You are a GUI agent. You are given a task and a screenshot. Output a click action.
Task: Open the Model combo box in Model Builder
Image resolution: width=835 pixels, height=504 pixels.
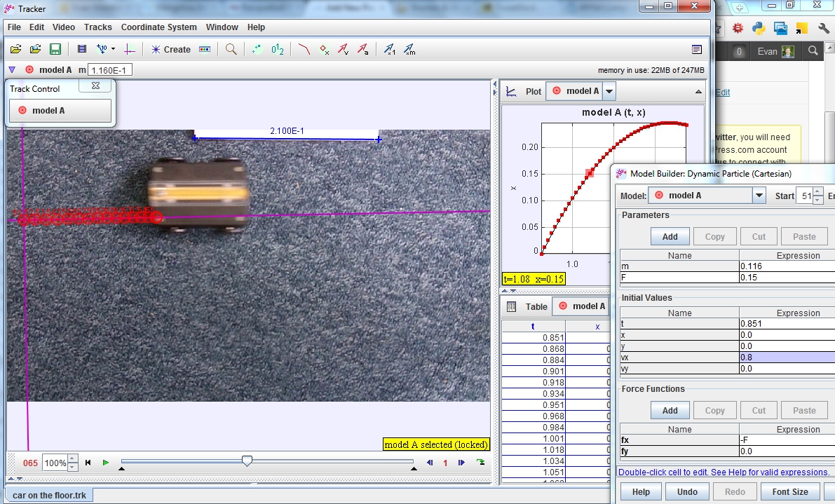tap(759, 195)
